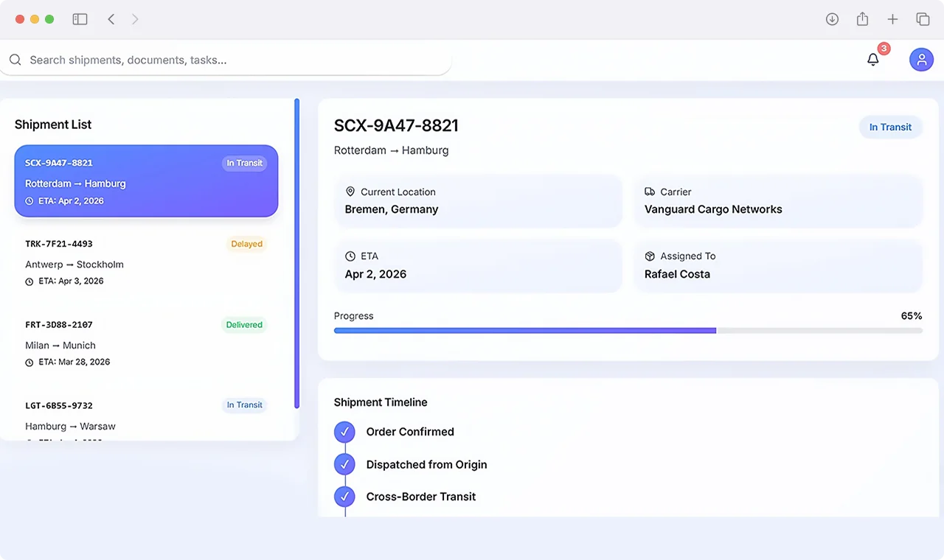This screenshot has width=944, height=560.
Task: Show tab overview icon
Action: [923, 19]
